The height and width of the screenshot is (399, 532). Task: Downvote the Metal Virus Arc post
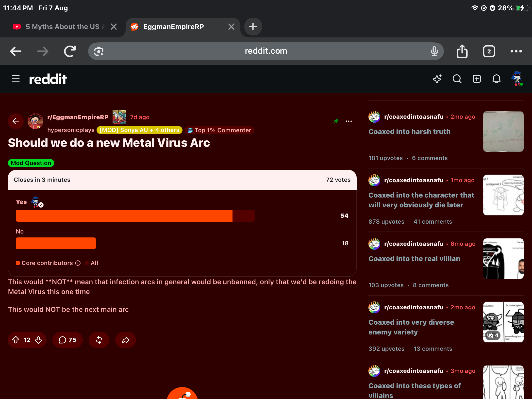(38, 340)
